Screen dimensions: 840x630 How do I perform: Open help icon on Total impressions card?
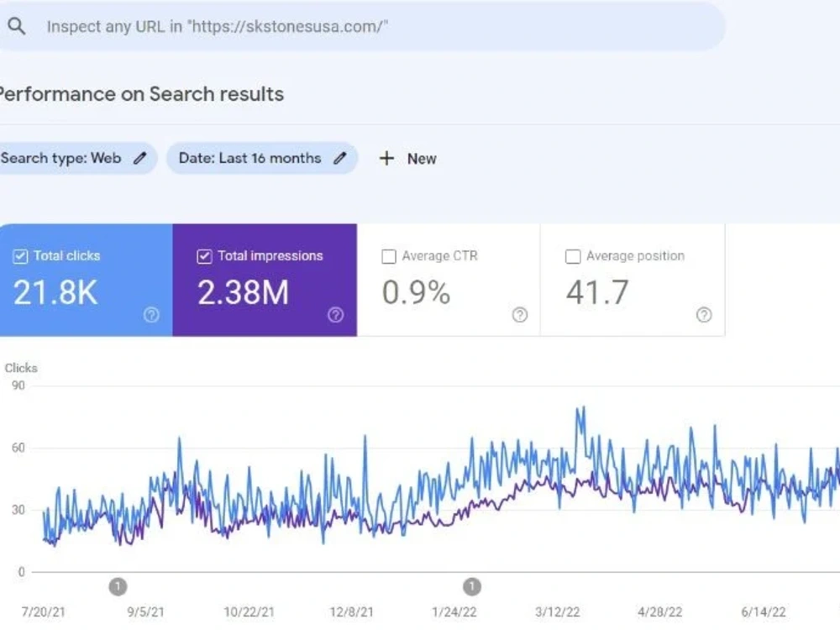point(336,315)
